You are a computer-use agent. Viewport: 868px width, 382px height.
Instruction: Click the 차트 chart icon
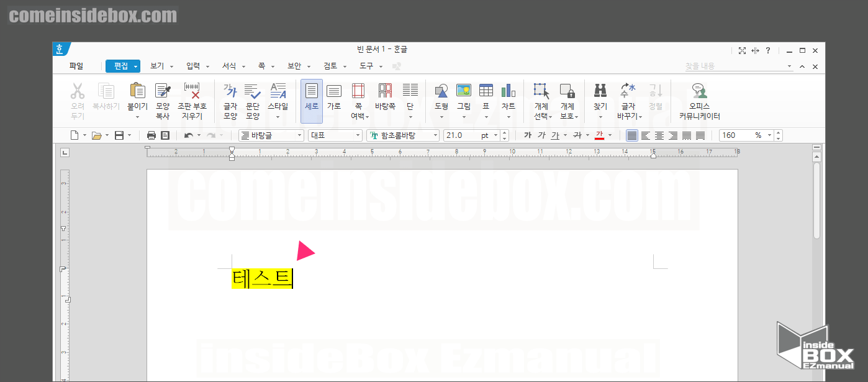point(509,91)
